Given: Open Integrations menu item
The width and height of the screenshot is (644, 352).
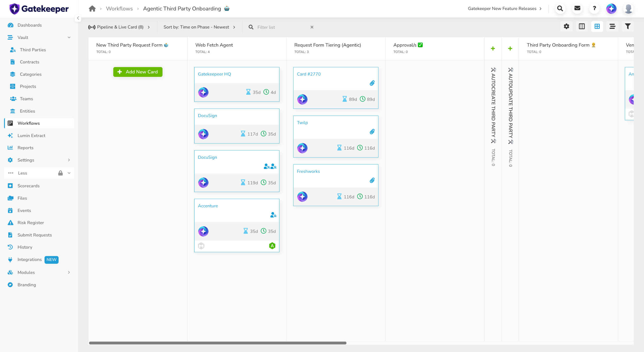Looking at the screenshot, I should (x=39, y=259).
